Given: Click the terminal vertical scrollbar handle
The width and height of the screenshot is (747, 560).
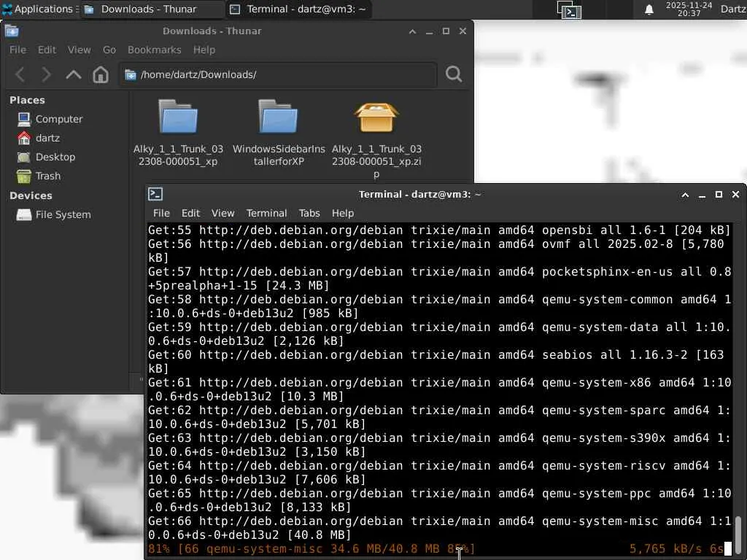Looking at the screenshot, I should coord(738,534).
